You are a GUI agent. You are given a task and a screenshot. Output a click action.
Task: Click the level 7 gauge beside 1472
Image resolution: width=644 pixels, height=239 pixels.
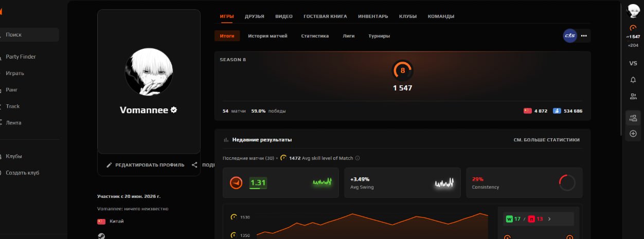coord(284,158)
